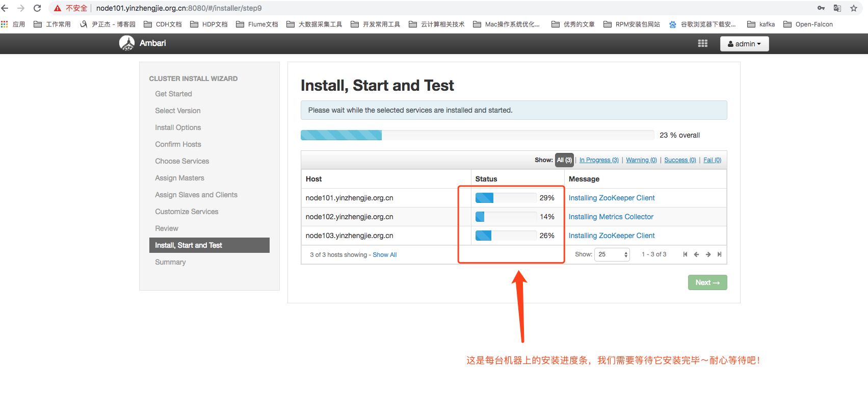The height and width of the screenshot is (417, 868).
Task: Filter hosts by In Progress (3)
Action: (x=599, y=160)
